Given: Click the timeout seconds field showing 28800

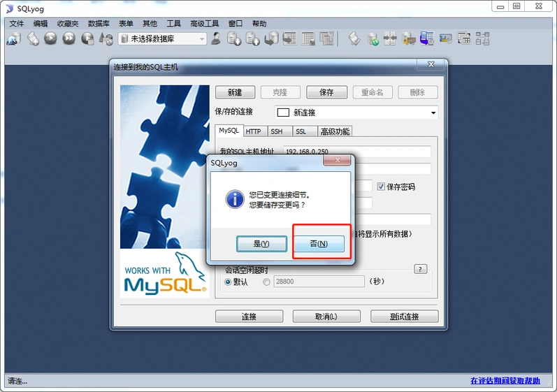Looking at the screenshot, I should pos(319,281).
